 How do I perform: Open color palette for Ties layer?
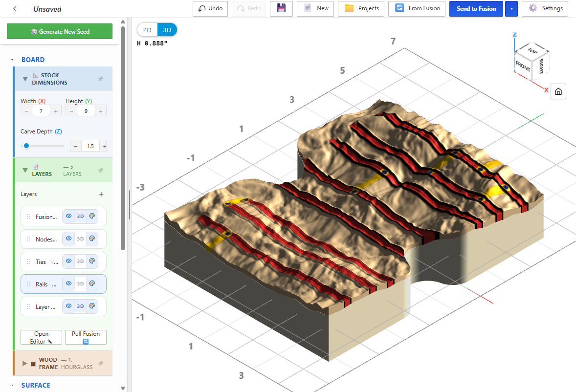click(x=92, y=261)
